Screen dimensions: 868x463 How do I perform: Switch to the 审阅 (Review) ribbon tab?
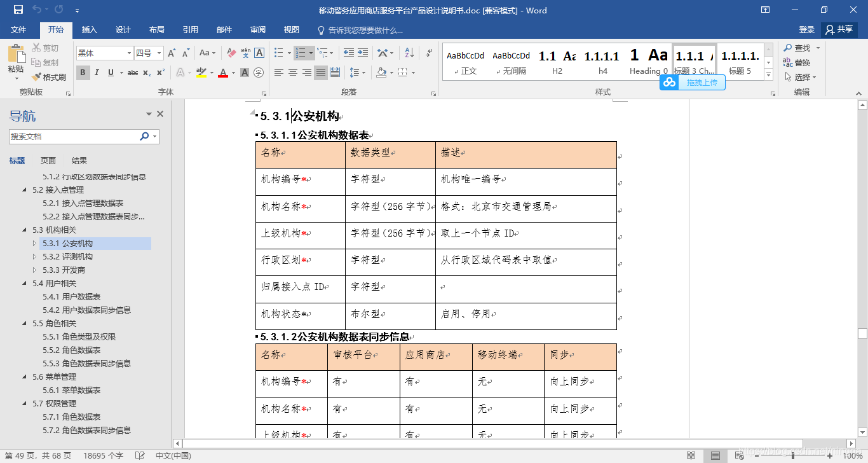click(x=258, y=30)
